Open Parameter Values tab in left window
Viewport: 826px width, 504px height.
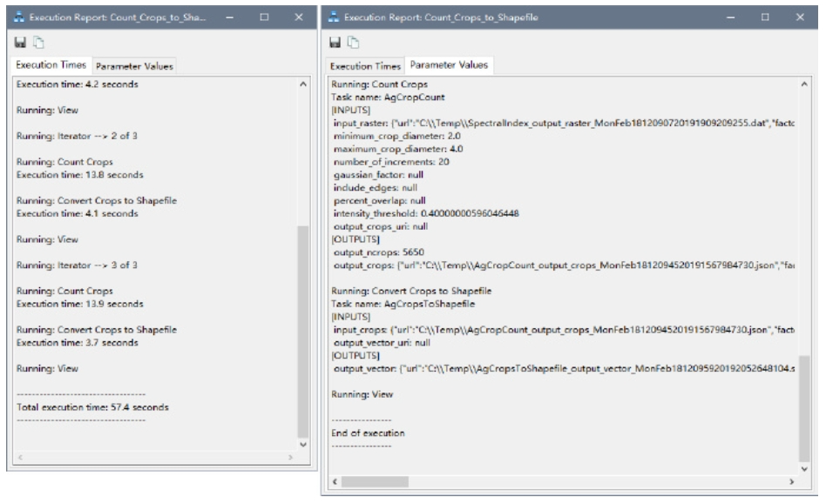point(134,66)
